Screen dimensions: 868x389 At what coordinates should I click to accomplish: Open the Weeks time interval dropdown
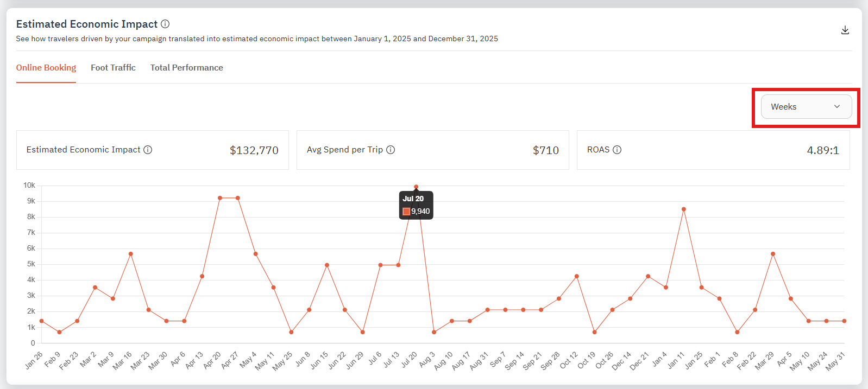pos(806,107)
